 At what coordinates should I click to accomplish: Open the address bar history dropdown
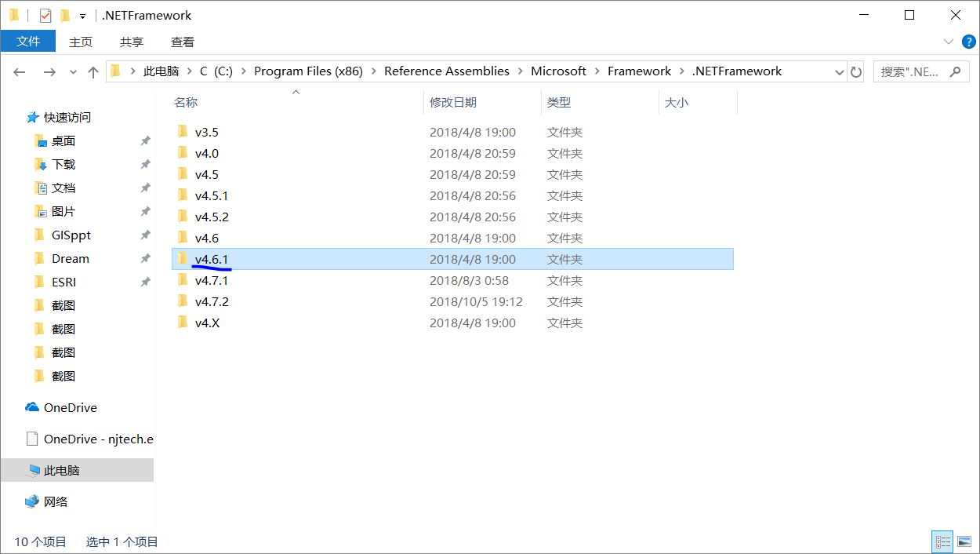(x=840, y=71)
